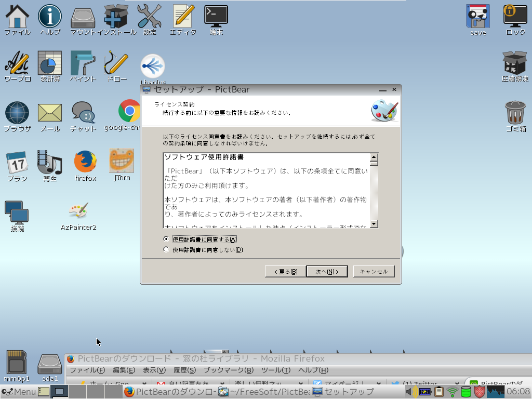Click the green storage tray icon
Viewport: 532px width, 399px height.
pyautogui.click(x=466, y=392)
